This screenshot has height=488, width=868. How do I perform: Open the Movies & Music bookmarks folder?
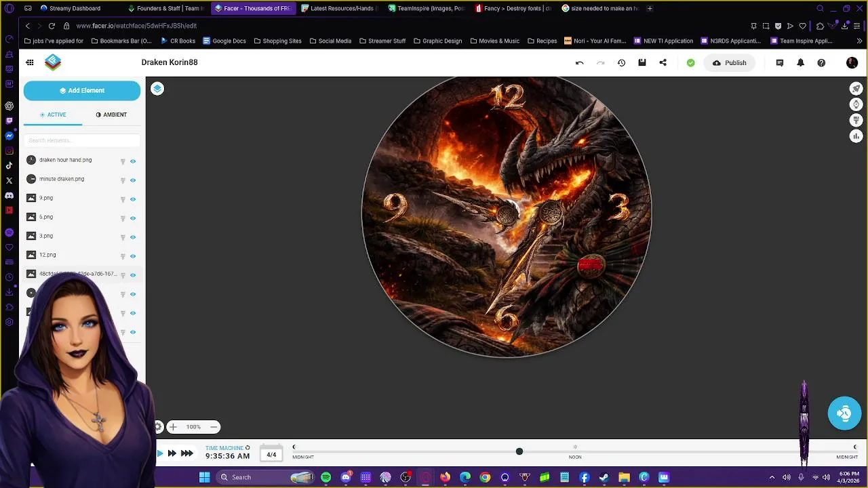click(494, 41)
